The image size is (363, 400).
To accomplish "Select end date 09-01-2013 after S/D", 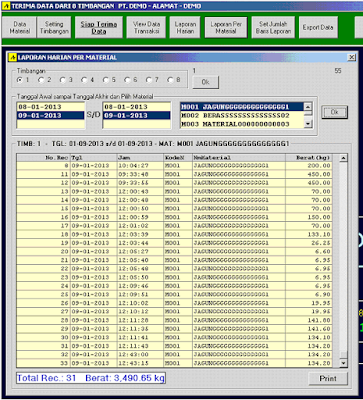I will [x=137, y=116].
